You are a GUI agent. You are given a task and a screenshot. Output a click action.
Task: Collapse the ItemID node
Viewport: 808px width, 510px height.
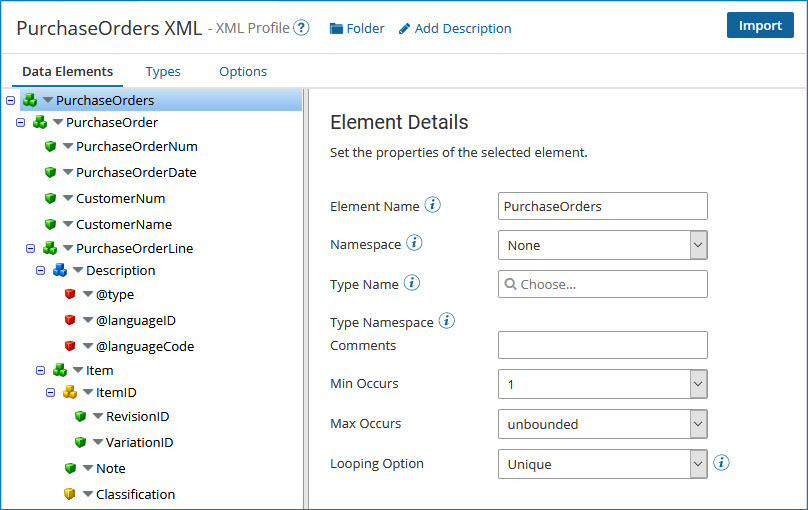point(50,393)
